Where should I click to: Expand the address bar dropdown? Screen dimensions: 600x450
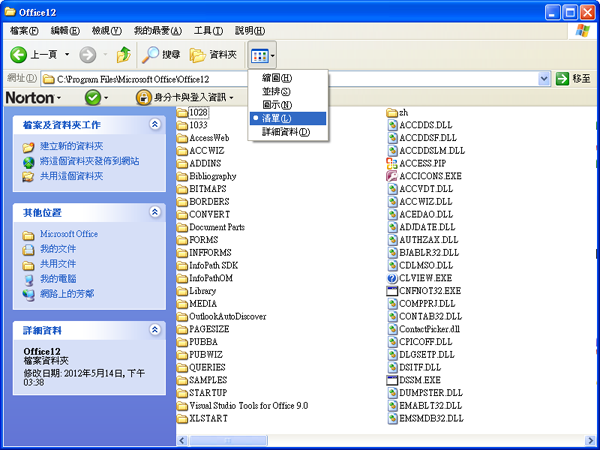point(544,79)
